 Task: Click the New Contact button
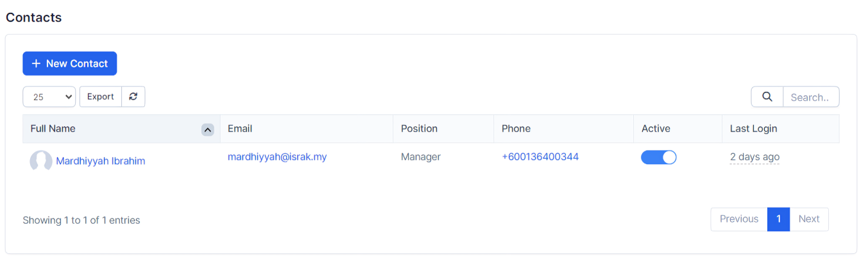point(70,63)
